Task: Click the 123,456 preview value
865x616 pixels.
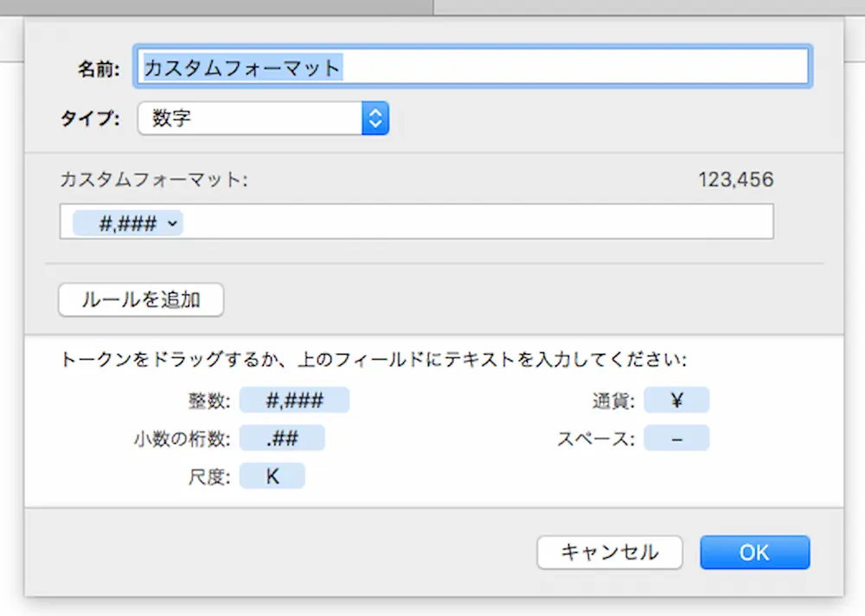Action: pos(735,180)
